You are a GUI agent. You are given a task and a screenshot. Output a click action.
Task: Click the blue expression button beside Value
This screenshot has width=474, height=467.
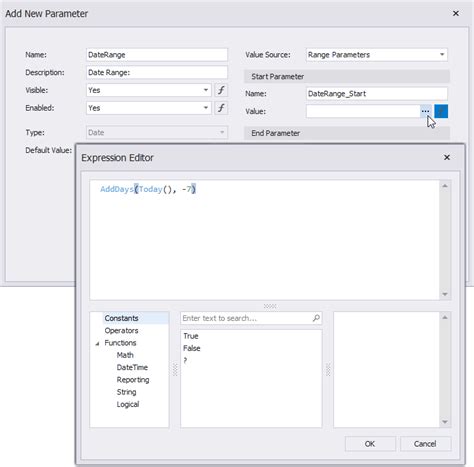pyautogui.click(x=441, y=111)
